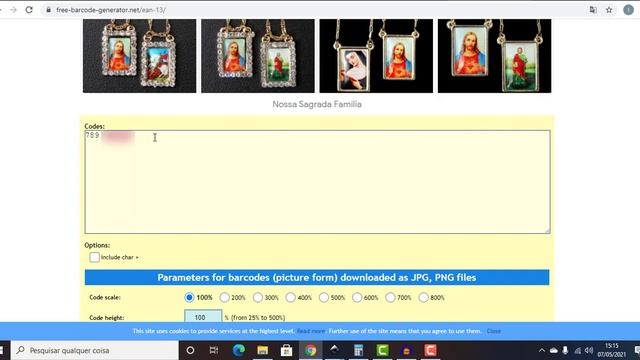Click the Parameters for barcodes blue header
Image resolution: width=640 pixels, height=360 pixels.
[317, 278]
